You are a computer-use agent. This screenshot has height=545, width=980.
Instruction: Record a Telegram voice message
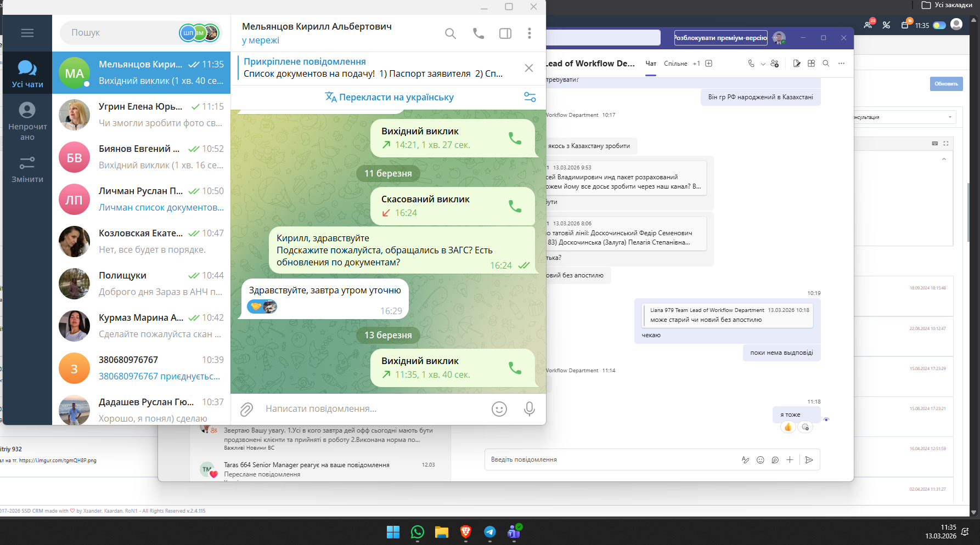(530, 409)
